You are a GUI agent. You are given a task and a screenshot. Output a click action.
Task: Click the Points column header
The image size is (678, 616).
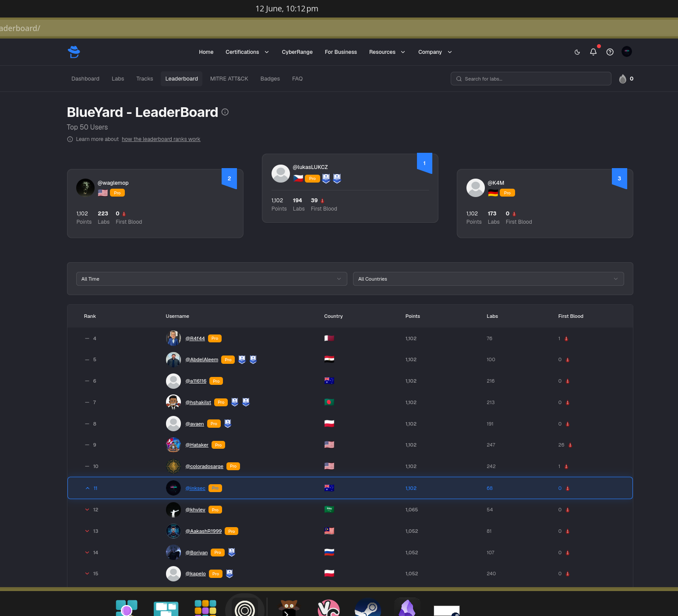413,316
